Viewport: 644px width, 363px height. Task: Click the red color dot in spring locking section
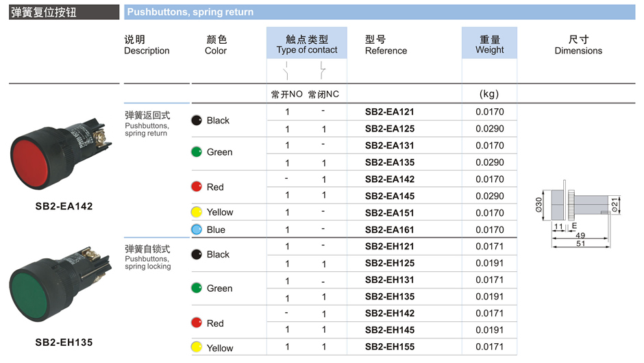[197, 323]
